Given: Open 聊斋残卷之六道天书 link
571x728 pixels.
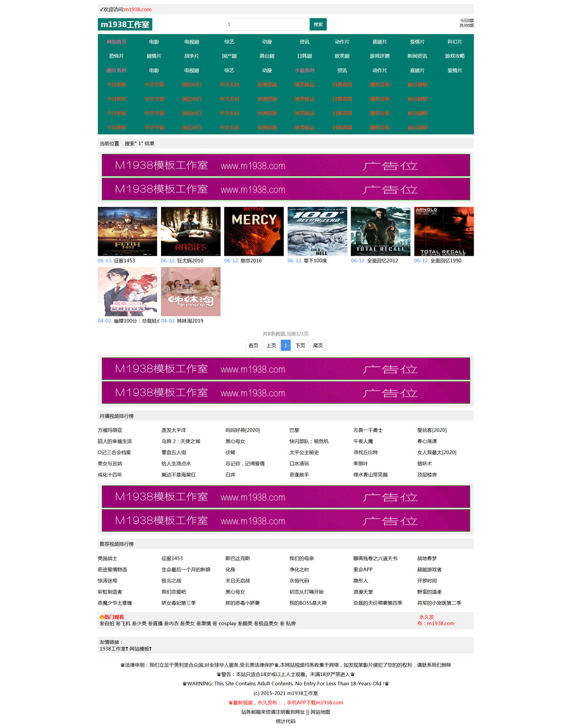Looking at the screenshot, I should [x=375, y=559].
